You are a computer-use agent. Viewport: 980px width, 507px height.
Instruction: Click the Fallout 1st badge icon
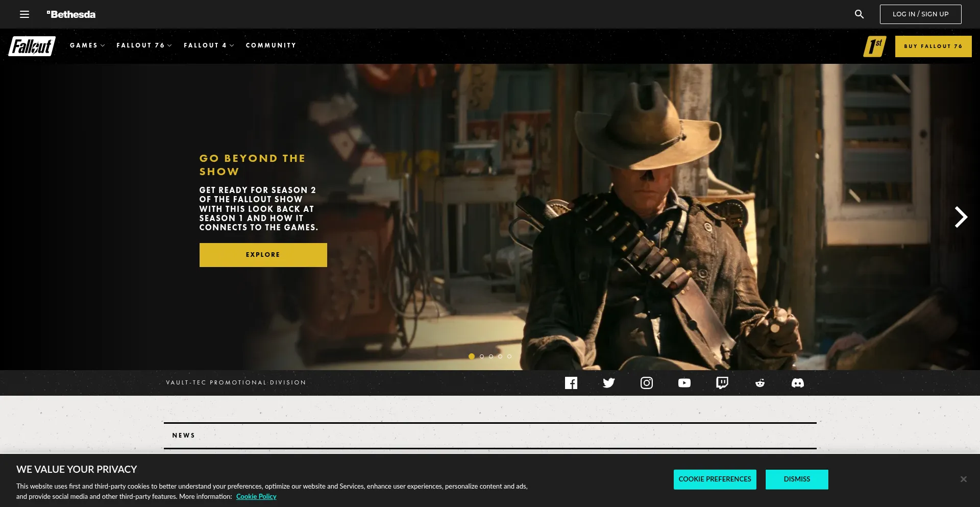[874, 46]
